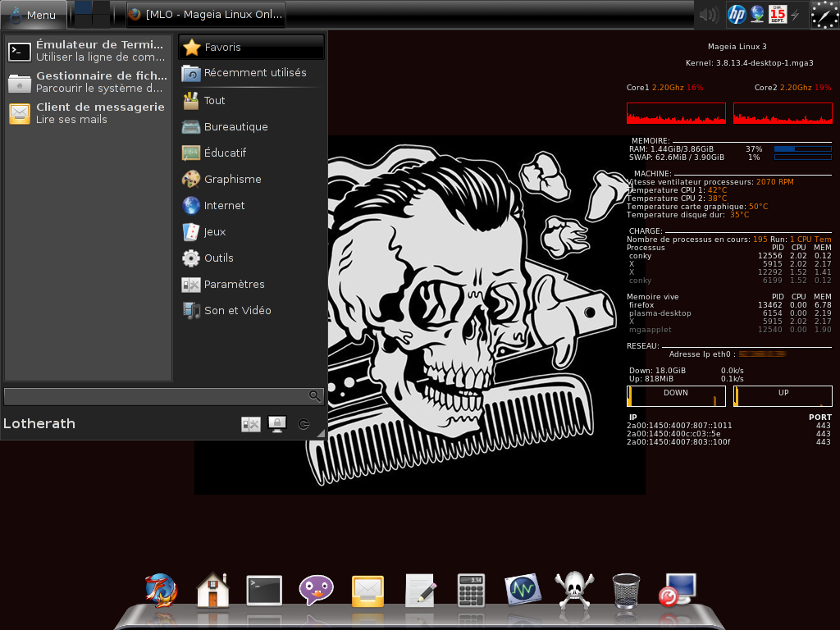Image resolution: width=840 pixels, height=630 pixels.
Task: Click the Kernel version text
Action: point(750,63)
